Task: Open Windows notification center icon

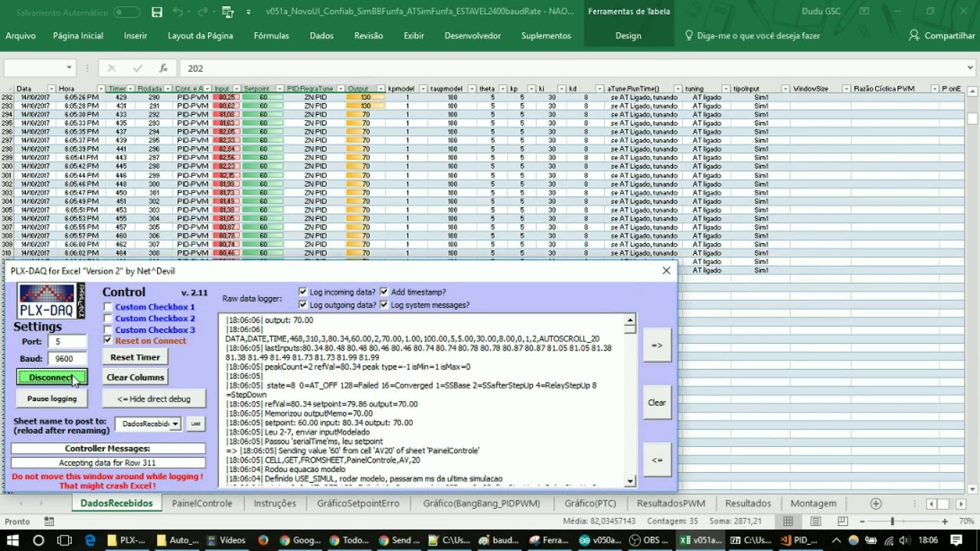Action: [956, 540]
